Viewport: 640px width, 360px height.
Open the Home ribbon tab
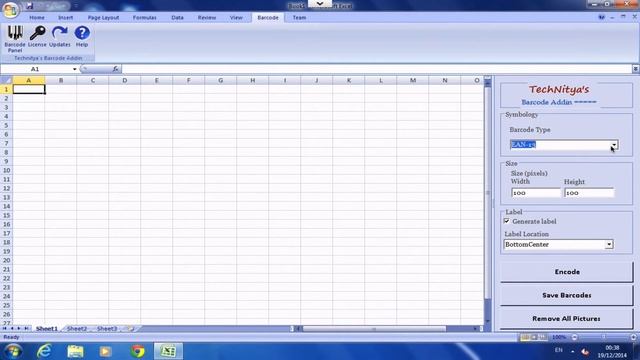(37, 18)
